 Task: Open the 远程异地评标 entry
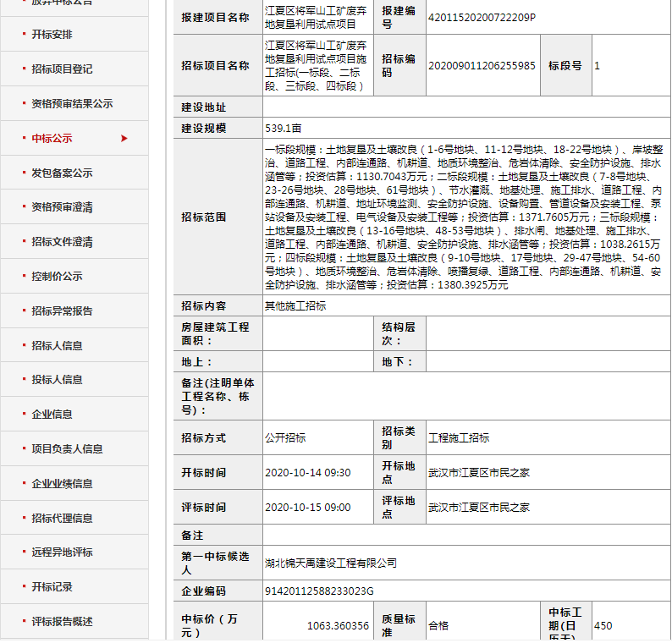pyautogui.click(x=62, y=552)
